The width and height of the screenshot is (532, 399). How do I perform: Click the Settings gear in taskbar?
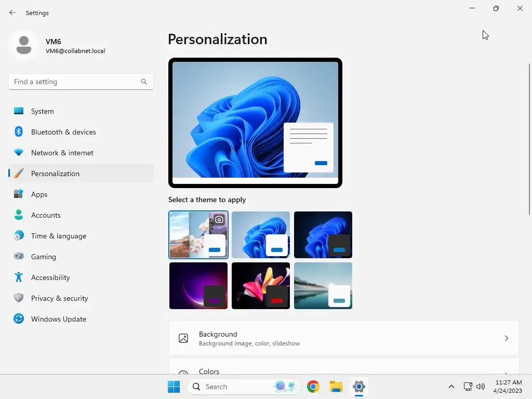pos(358,387)
